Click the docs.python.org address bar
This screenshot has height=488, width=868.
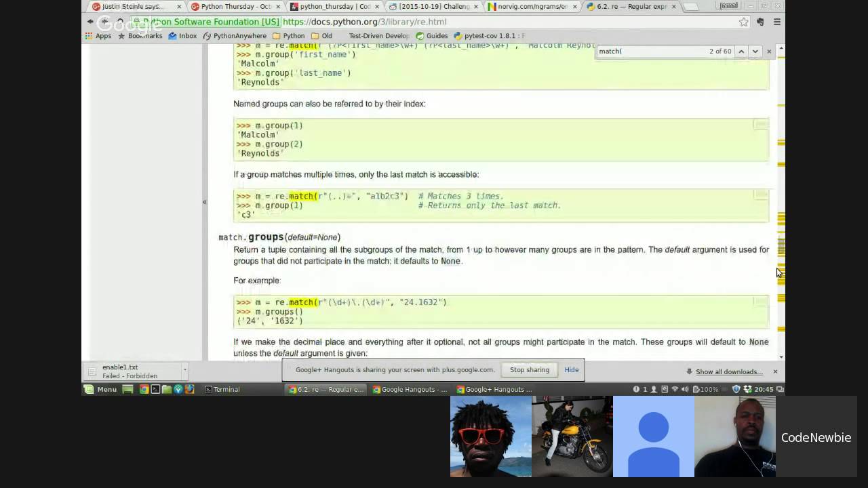(441, 22)
